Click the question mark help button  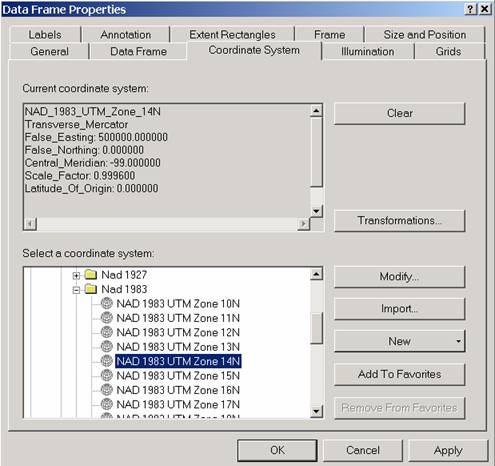(x=470, y=9)
